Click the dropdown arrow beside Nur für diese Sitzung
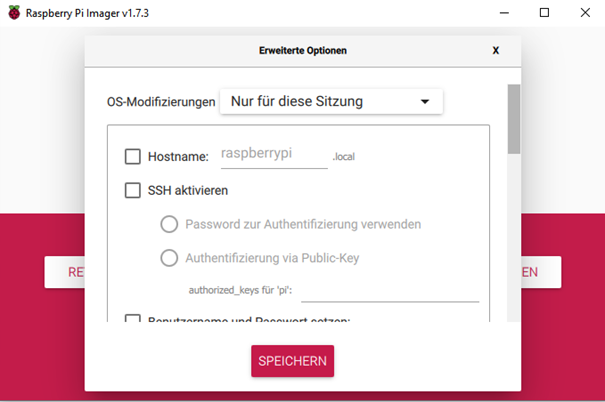This screenshot has height=402, width=605. (425, 102)
